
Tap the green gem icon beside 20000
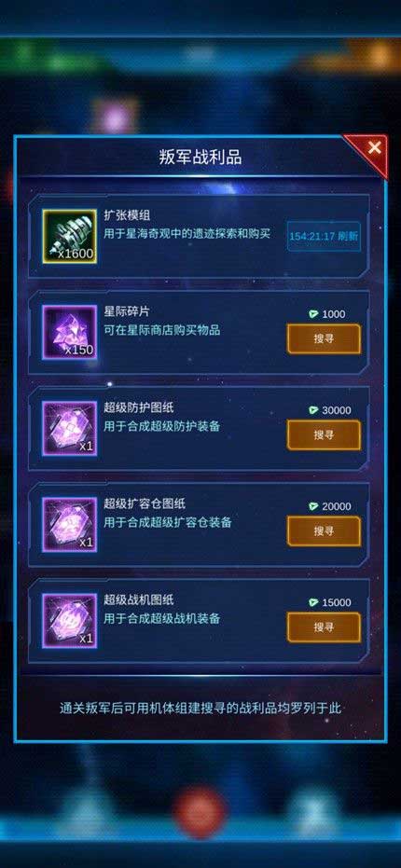pyautogui.click(x=313, y=506)
